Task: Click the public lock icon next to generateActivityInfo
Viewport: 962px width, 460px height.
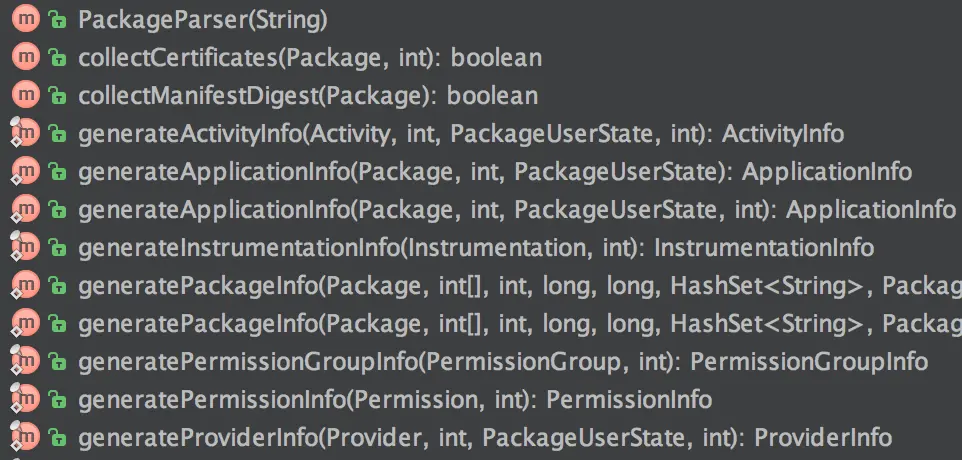Action: (57, 134)
